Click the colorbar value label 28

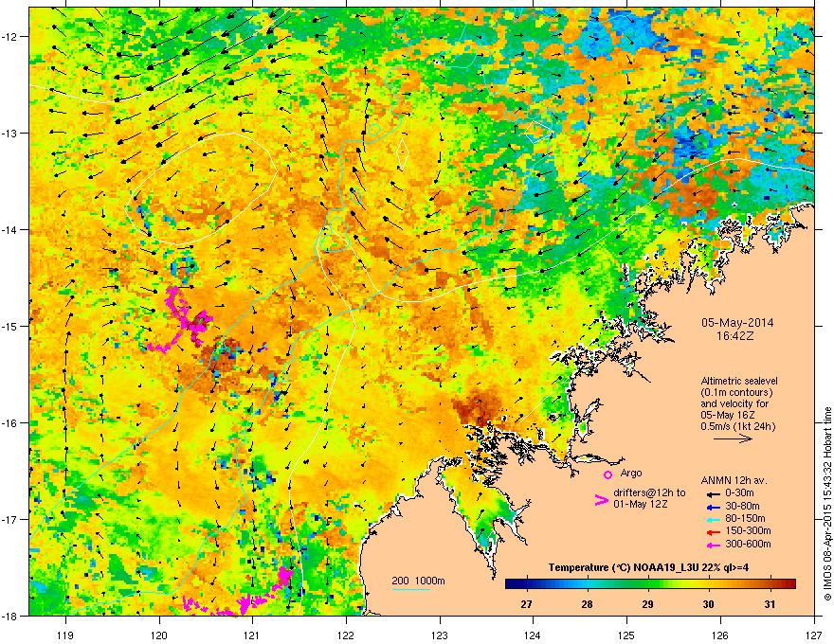(x=587, y=604)
